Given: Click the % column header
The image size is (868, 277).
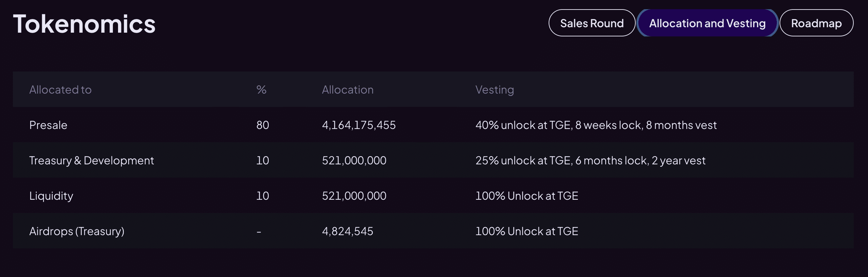Looking at the screenshot, I should [x=261, y=89].
